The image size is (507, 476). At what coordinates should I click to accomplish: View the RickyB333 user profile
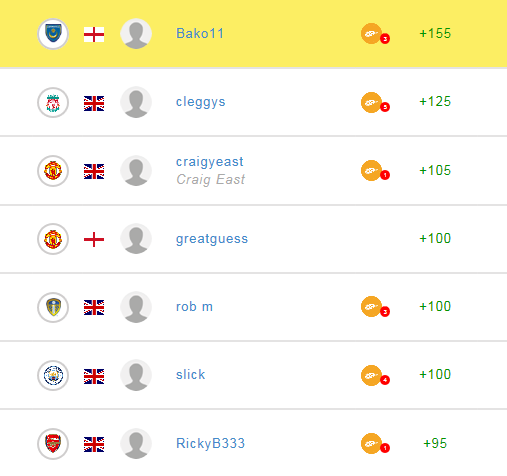(210, 443)
